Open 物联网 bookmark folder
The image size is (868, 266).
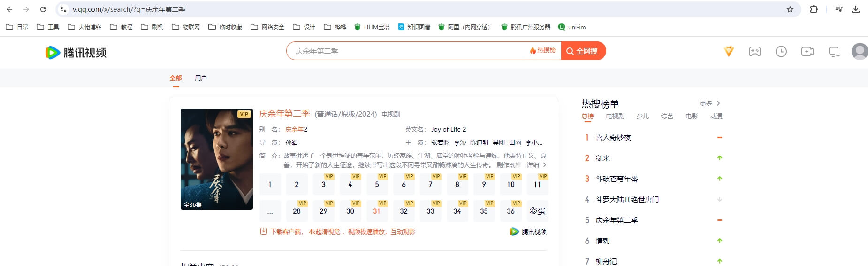click(x=186, y=27)
